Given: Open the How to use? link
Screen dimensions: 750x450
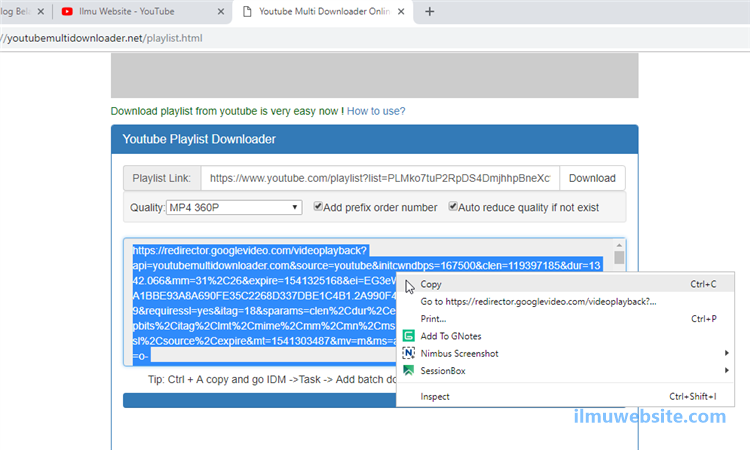Looking at the screenshot, I should click(376, 111).
